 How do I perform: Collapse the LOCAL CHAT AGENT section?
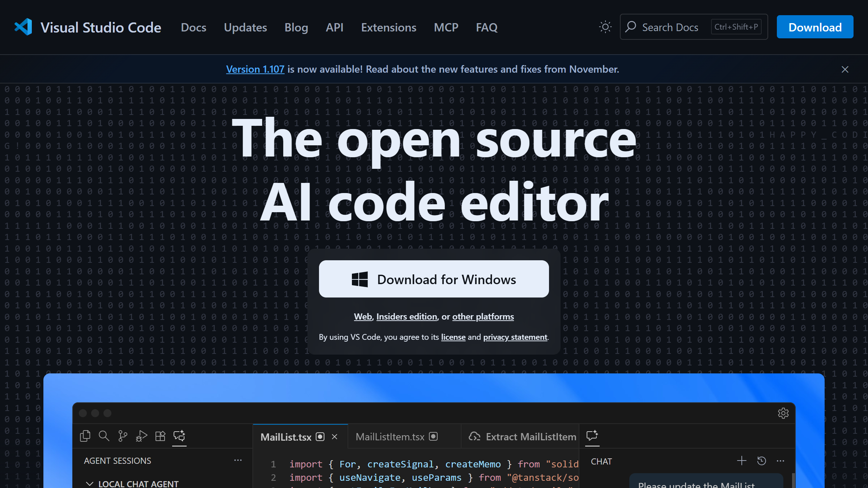pyautogui.click(x=90, y=484)
